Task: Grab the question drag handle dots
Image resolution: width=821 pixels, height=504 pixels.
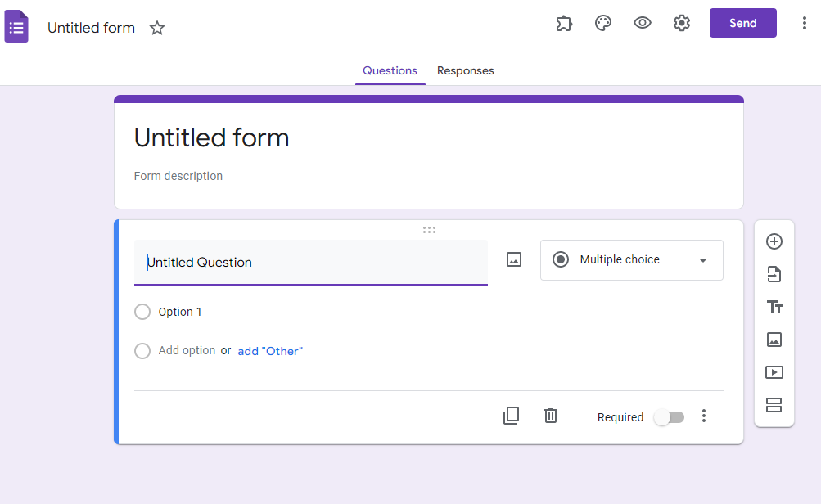Action: point(430,230)
